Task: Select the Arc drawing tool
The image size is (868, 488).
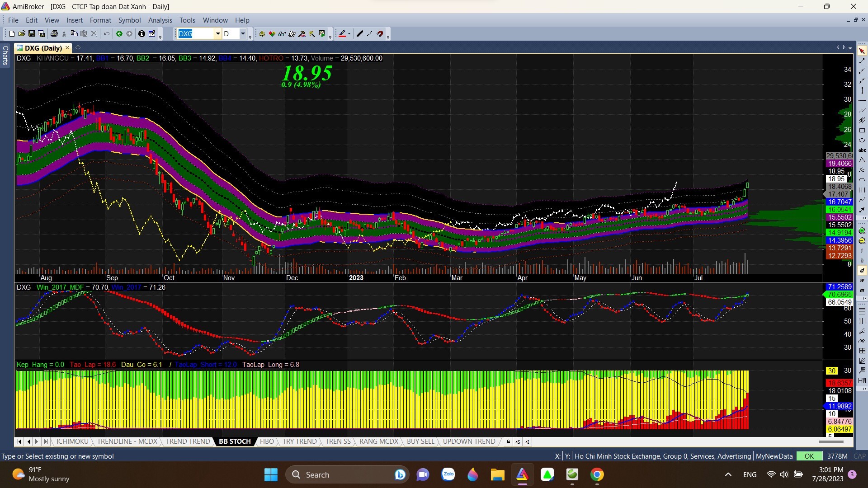Action: [x=862, y=180]
